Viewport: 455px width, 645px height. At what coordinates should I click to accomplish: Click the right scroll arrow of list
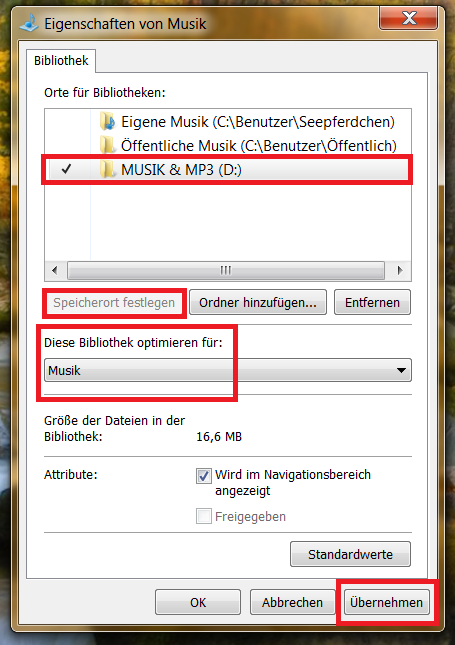(x=399, y=270)
